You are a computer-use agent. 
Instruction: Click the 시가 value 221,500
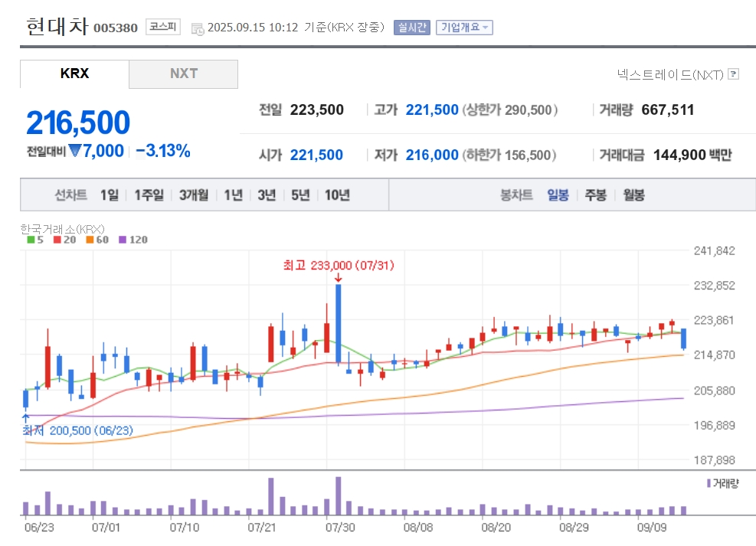(316, 155)
